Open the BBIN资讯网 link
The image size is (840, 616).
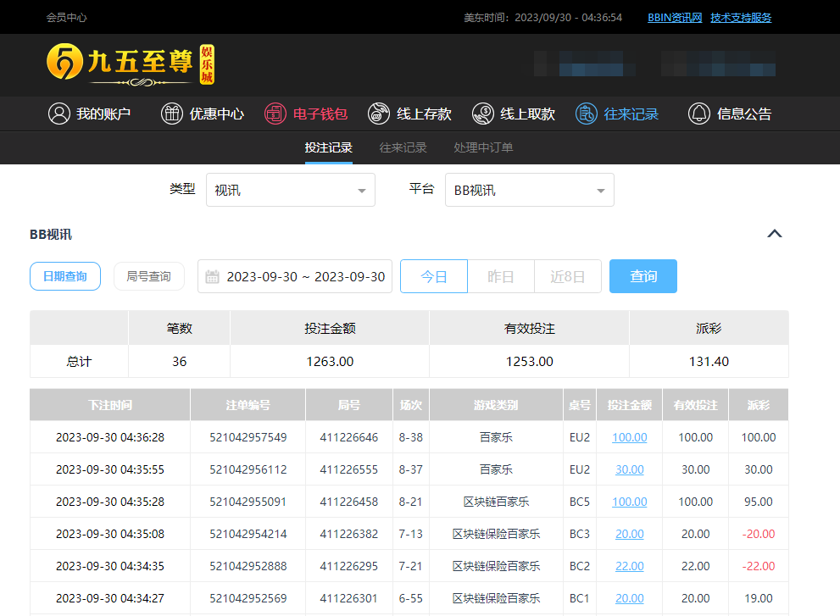(675, 17)
